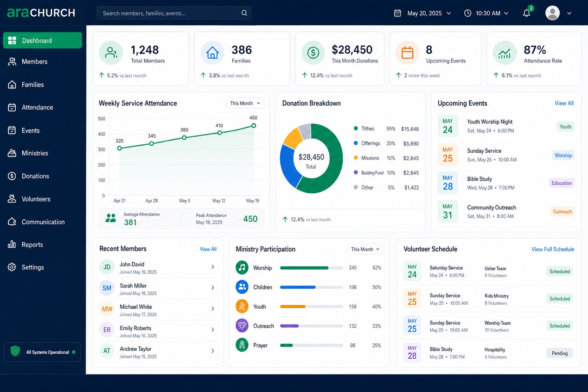Expand the user profile menu chevron
The image size is (588, 392).
pos(569,13)
